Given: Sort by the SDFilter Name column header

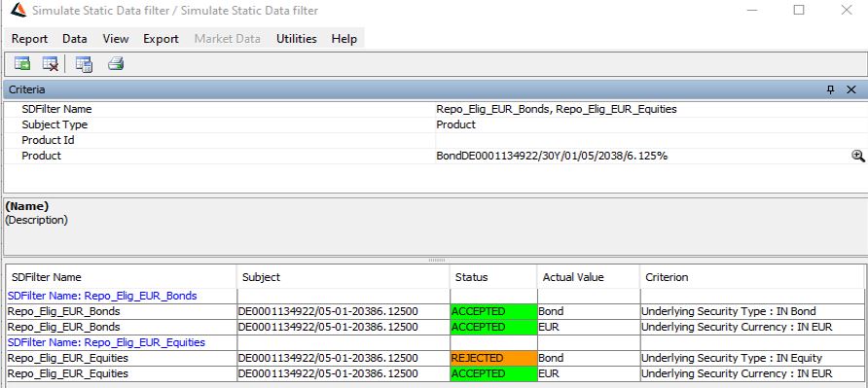Looking at the screenshot, I should [122, 277].
